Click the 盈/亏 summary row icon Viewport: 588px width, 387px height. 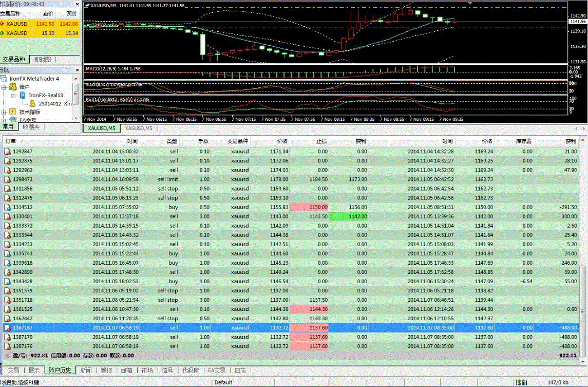[8, 356]
